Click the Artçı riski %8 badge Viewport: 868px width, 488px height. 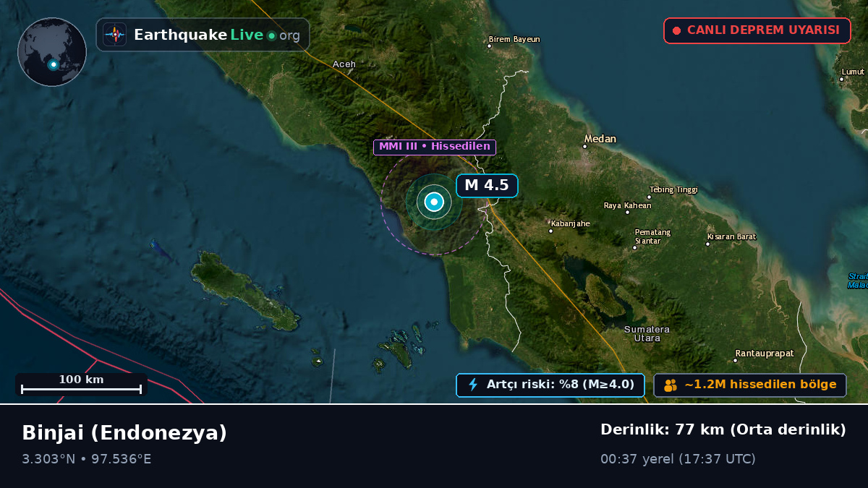(550, 385)
